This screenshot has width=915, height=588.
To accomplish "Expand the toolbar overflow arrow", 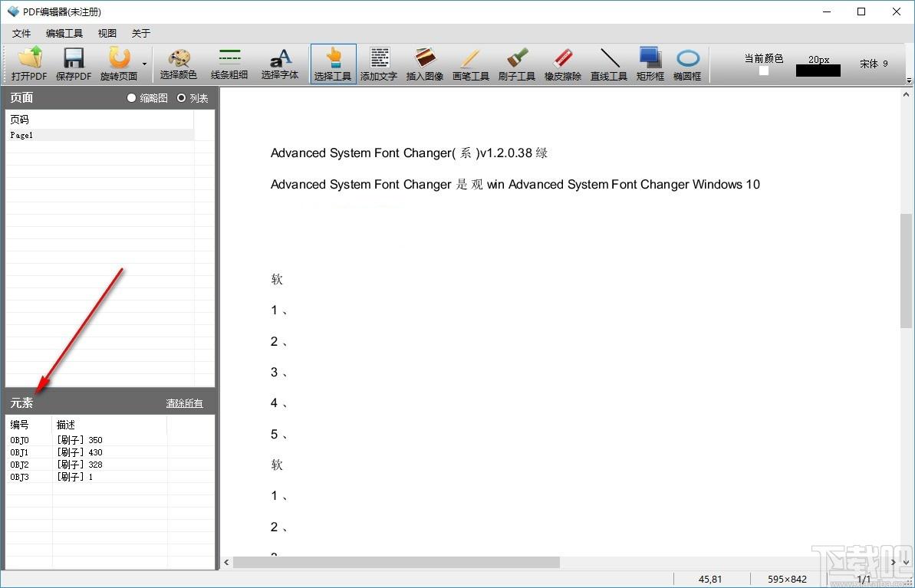I will [908, 79].
